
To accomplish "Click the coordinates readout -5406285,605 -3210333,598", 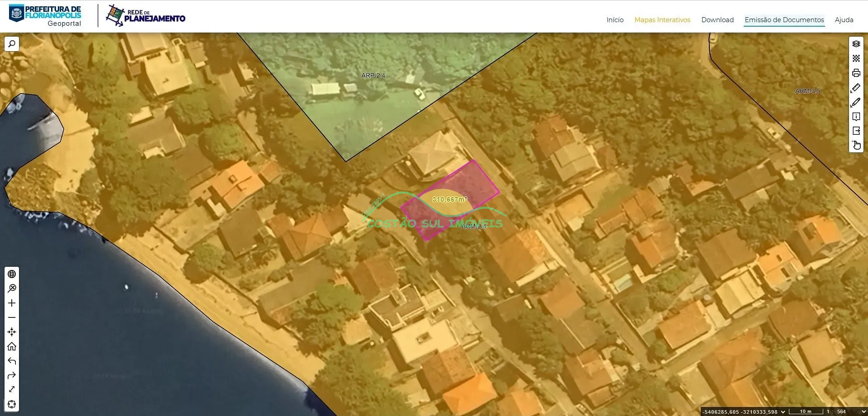I will (740, 412).
